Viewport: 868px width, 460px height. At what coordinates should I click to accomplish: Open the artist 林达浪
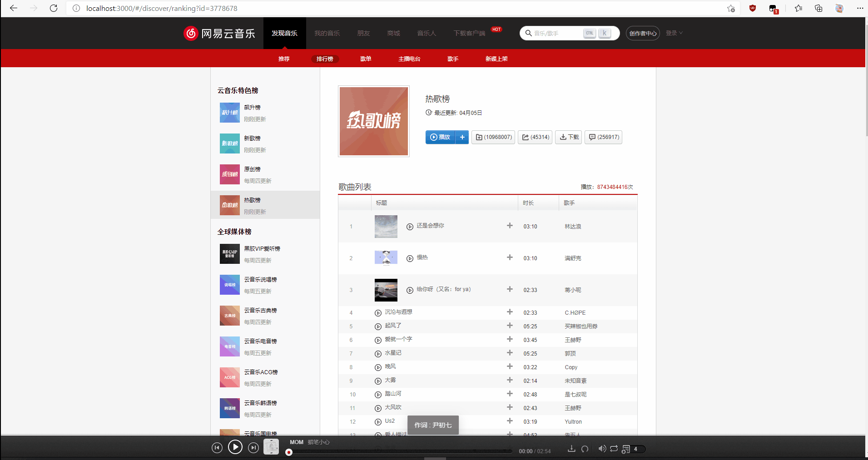point(573,227)
